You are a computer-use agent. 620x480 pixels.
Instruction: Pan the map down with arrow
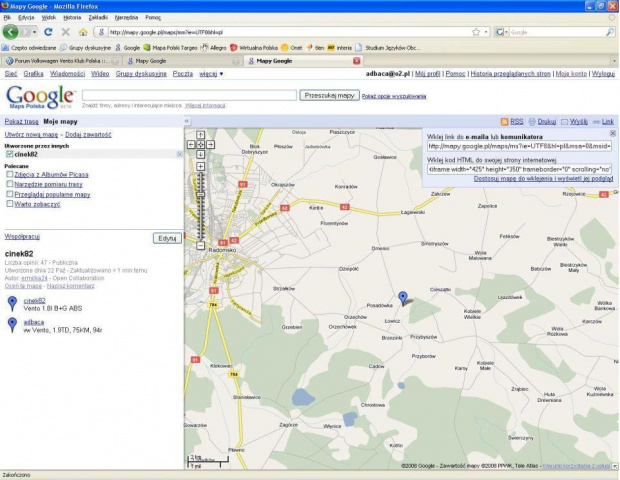(200, 155)
